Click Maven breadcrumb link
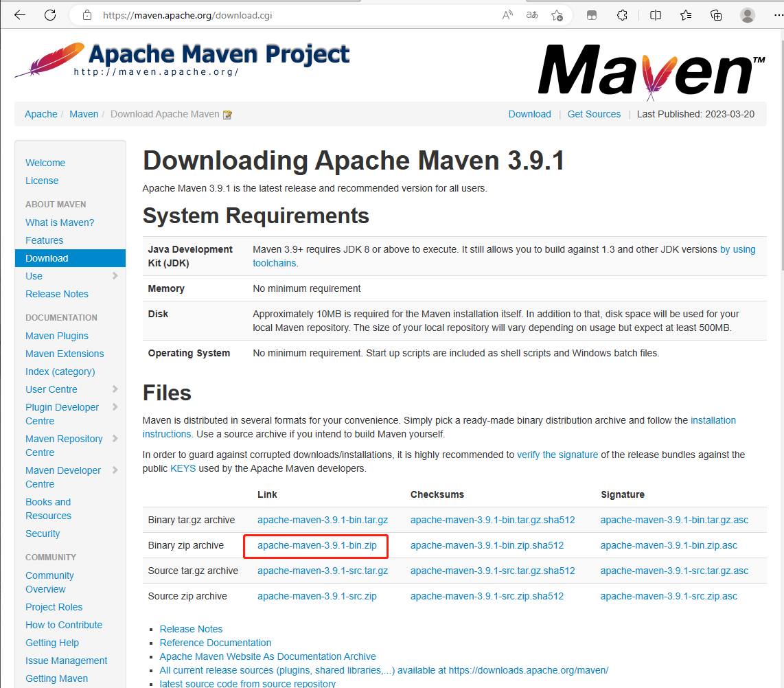This screenshot has width=784, height=688. pyautogui.click(x=84, y=114)
